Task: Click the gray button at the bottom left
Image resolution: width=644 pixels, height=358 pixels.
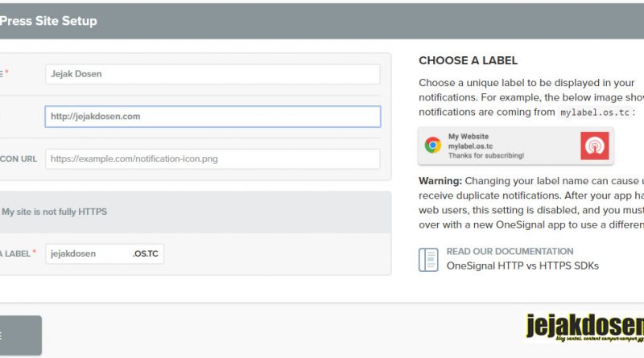Action: (x=21, y=335)
